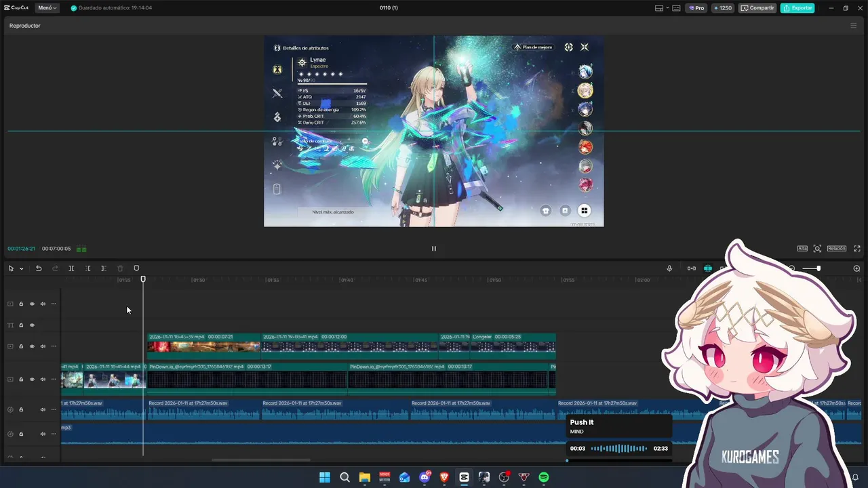
Task: Mute the mp3 audio track
Action: (43, 434)
